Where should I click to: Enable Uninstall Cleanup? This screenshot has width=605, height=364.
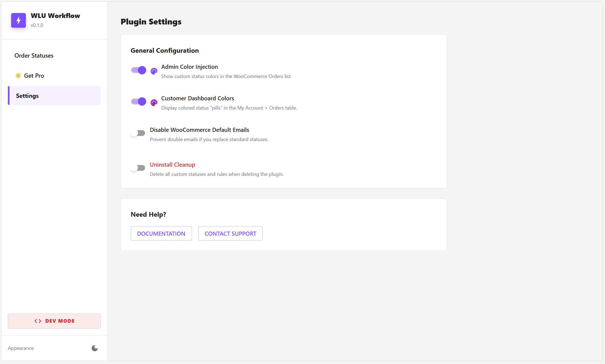137,167
